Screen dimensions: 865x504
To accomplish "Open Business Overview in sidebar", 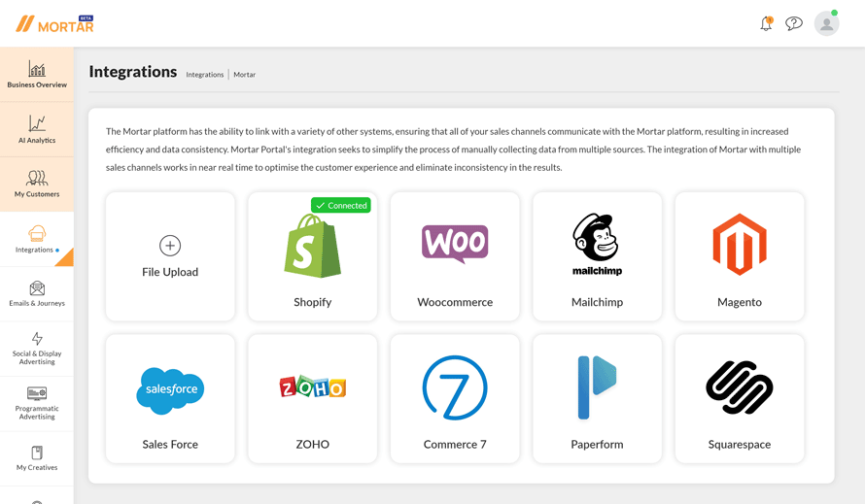I will pyautogui.click(x=37, y=75).
